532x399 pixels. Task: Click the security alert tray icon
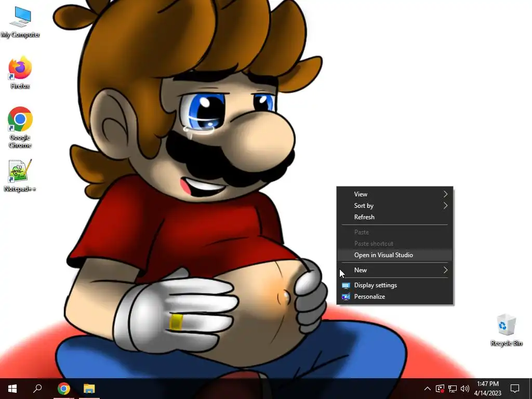coord(440,389)
